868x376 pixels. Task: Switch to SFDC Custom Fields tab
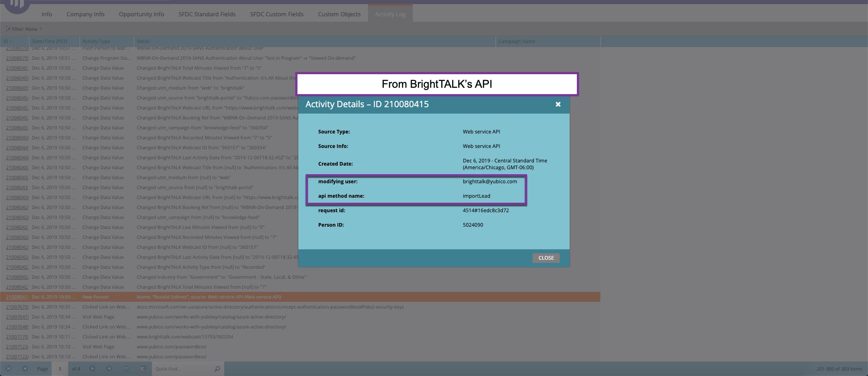tap(277, 14)
